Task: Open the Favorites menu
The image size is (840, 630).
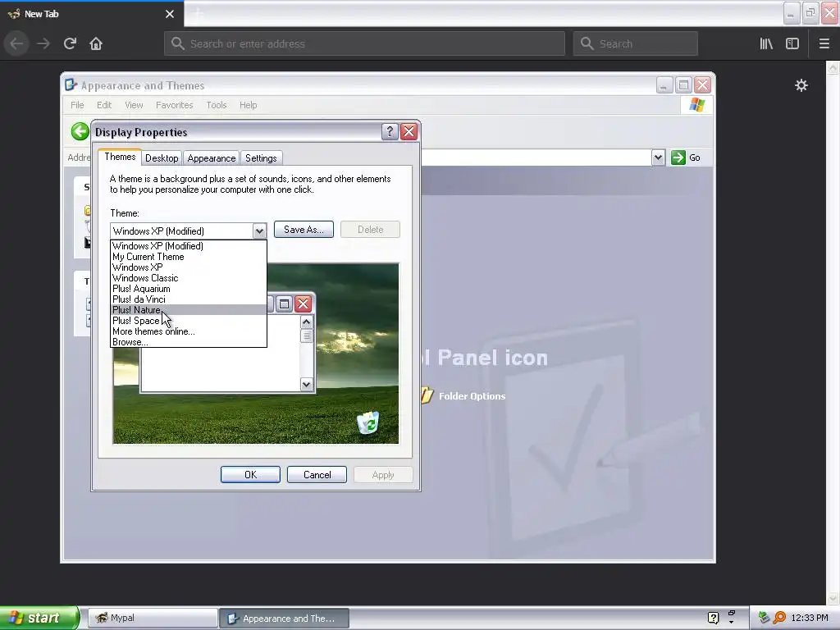Action: point(174,105)
